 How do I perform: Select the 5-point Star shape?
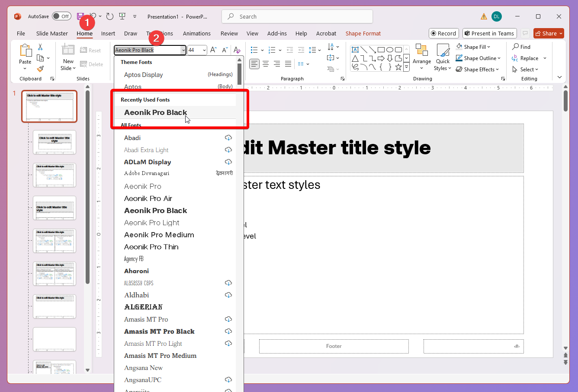coord(398,67)
